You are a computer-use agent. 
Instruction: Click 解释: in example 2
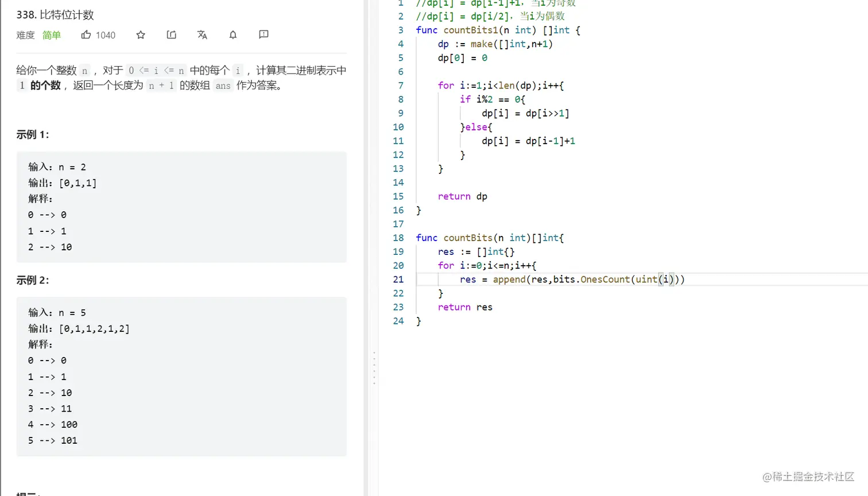[40, 344]
